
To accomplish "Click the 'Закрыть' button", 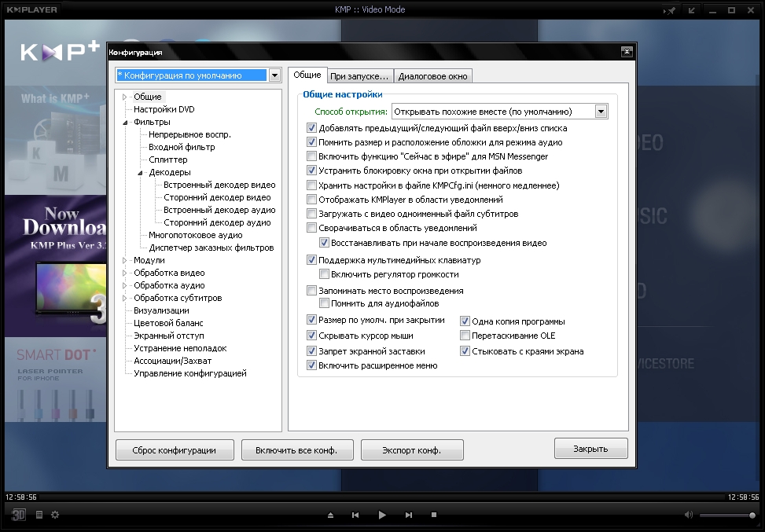I will point(590,449).
